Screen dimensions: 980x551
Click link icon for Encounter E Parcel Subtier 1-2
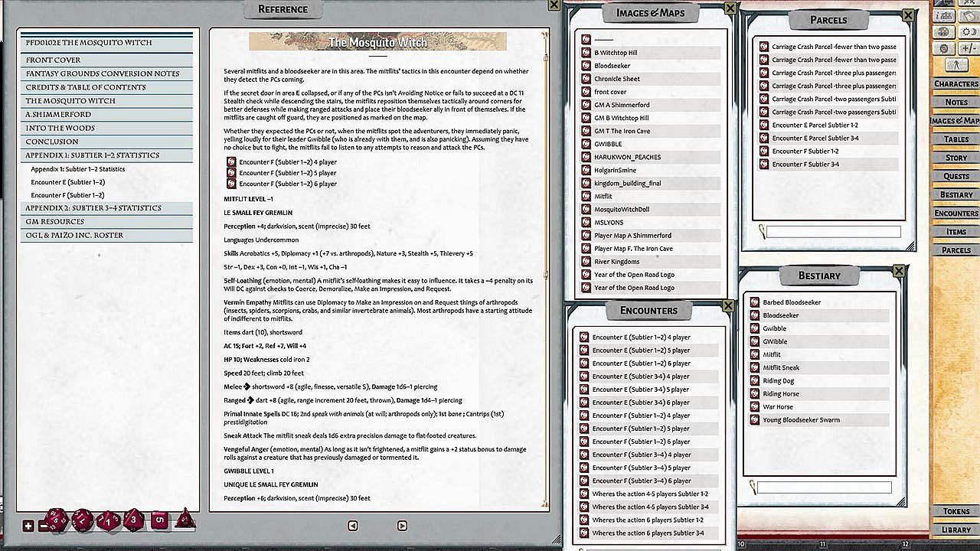pos(763,125)
